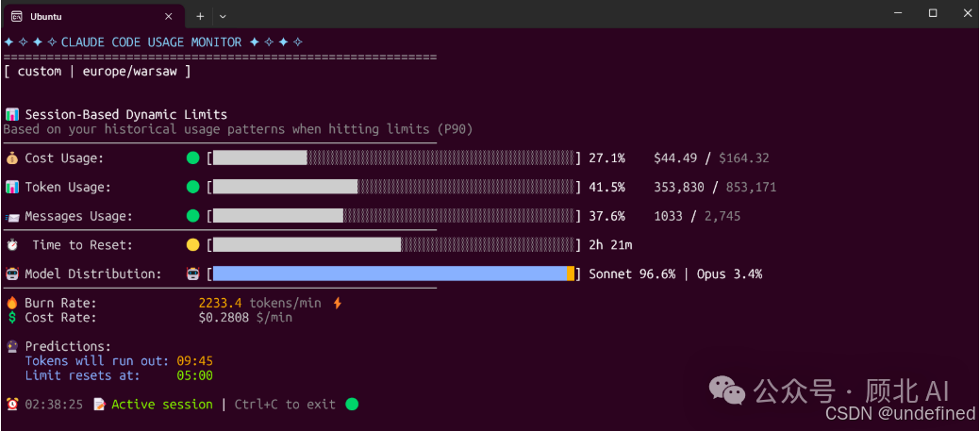Click the Cost Rate dollar icon
This screenshot has height=431, width=980.
point(12,317)
